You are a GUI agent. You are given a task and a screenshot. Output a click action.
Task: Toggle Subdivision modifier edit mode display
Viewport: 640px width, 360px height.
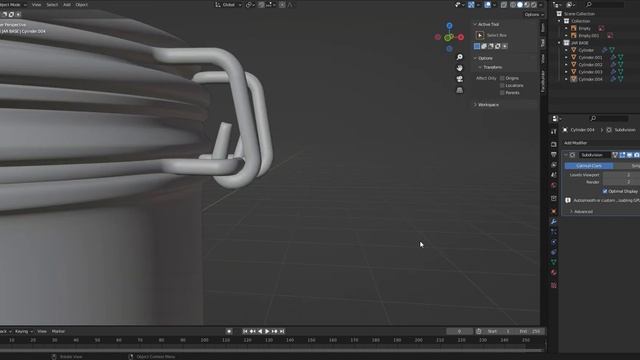pos(622,155)
